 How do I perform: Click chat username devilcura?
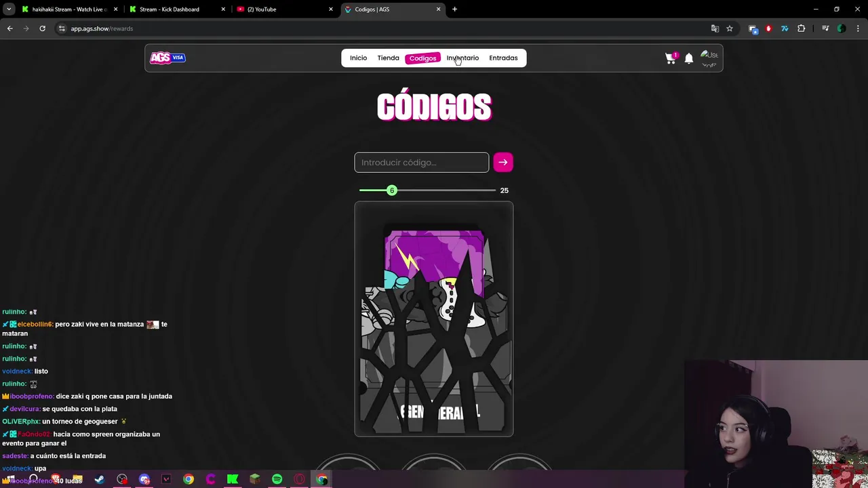click(25, 409)
